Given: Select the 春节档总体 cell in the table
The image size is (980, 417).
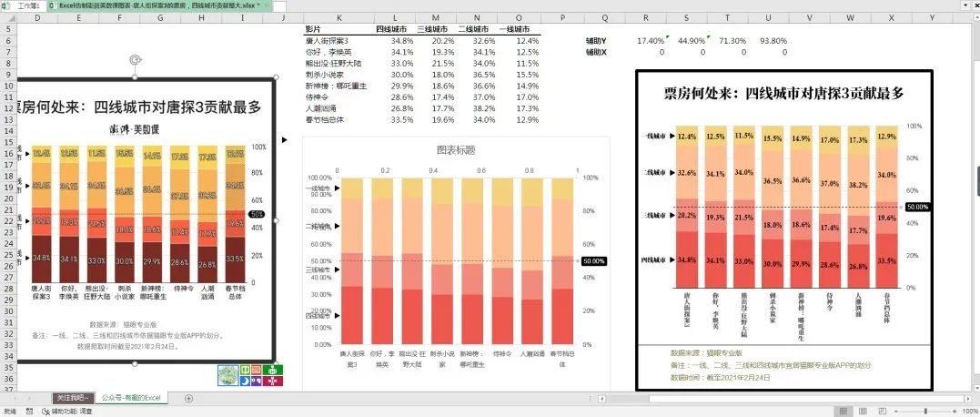Looking at the screenshot, I should tap(338, 119).
